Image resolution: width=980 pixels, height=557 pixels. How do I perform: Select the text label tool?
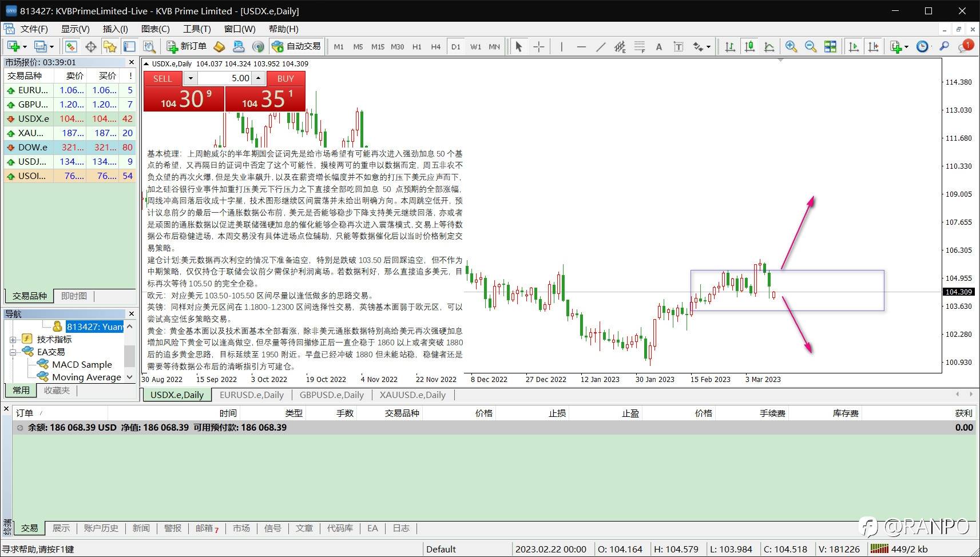point(679,46)
